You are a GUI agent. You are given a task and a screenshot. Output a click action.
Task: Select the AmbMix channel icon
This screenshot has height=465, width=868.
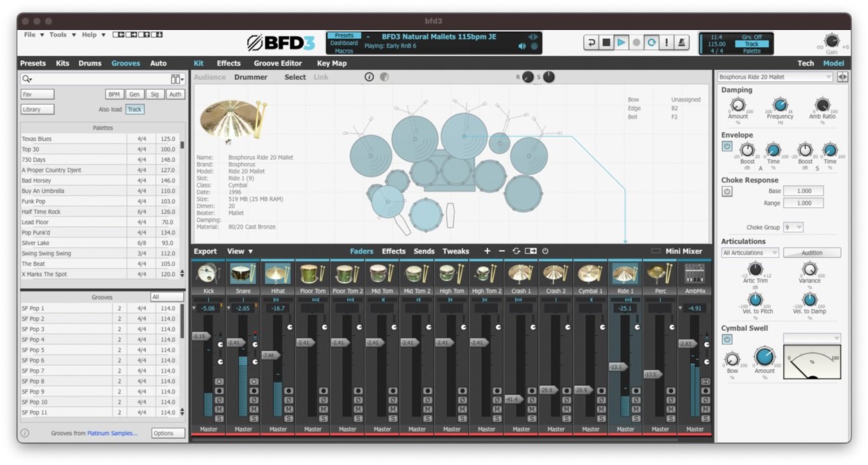[x=694, y=273]
